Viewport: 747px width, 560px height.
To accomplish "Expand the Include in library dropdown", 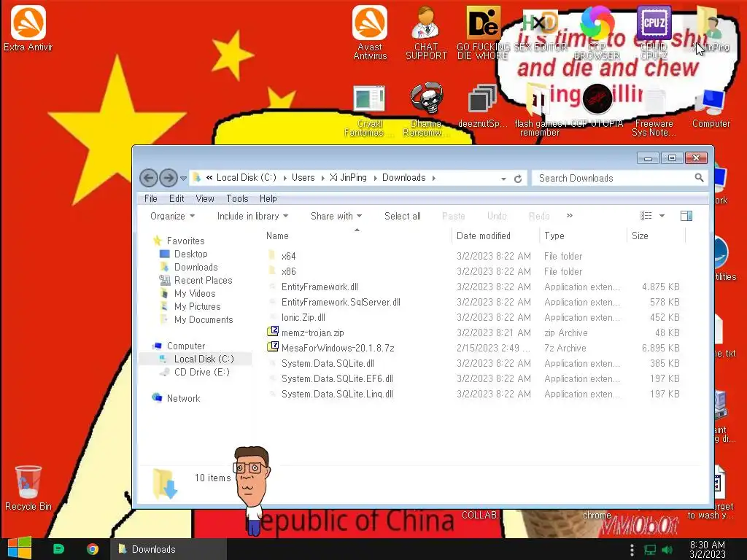I will pyautogui.click(x=252, y=216).
